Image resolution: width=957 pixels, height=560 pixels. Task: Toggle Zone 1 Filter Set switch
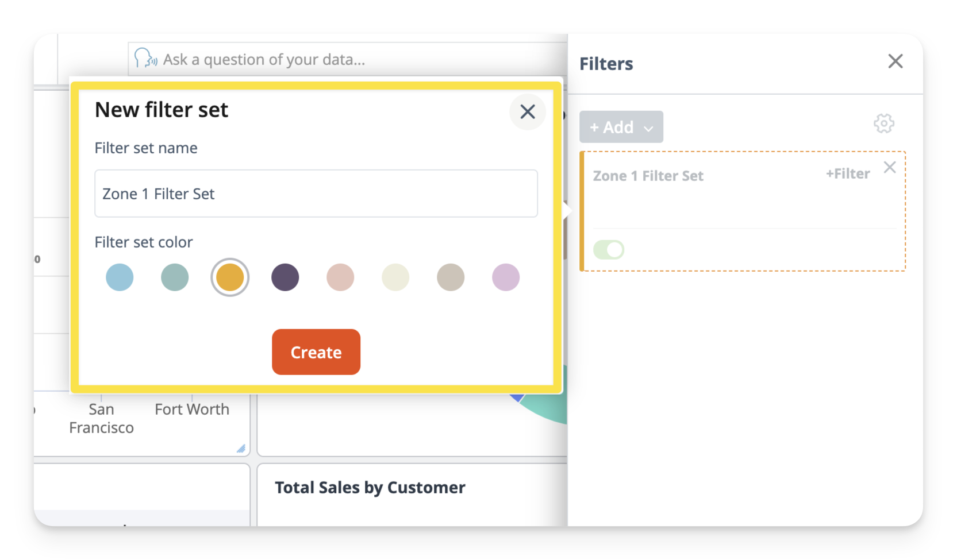pos(608,250)
